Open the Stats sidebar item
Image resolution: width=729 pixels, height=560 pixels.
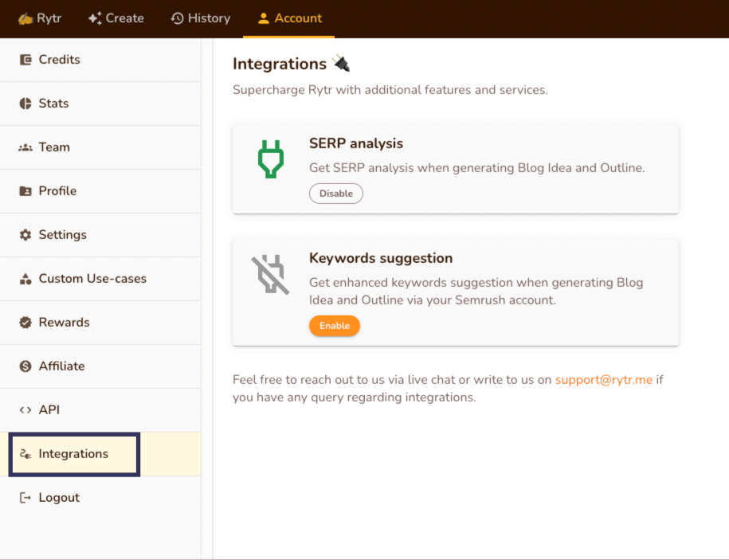pos(100,104)
